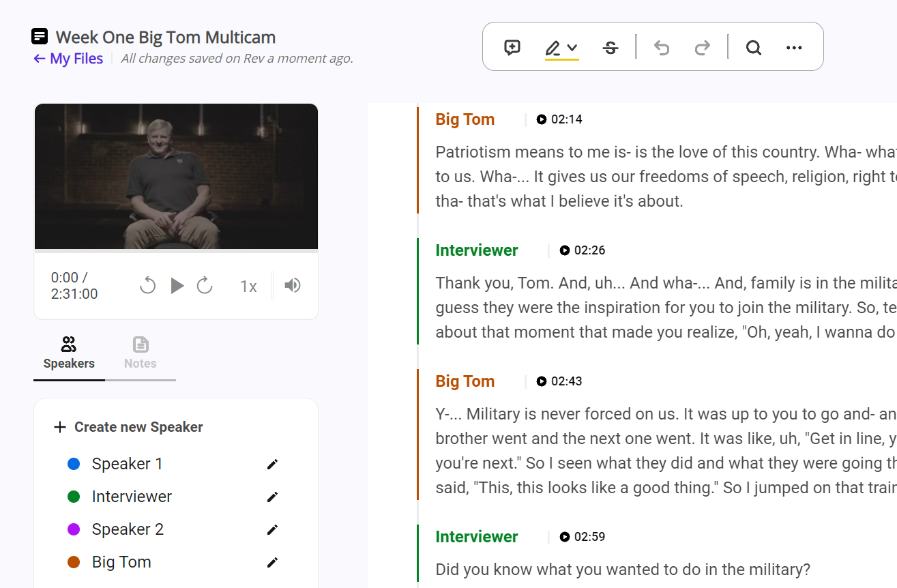Mute the audio volume
The width and height of the screenshot is (897, 588).
pyautogui.click(x=293, y=286)
